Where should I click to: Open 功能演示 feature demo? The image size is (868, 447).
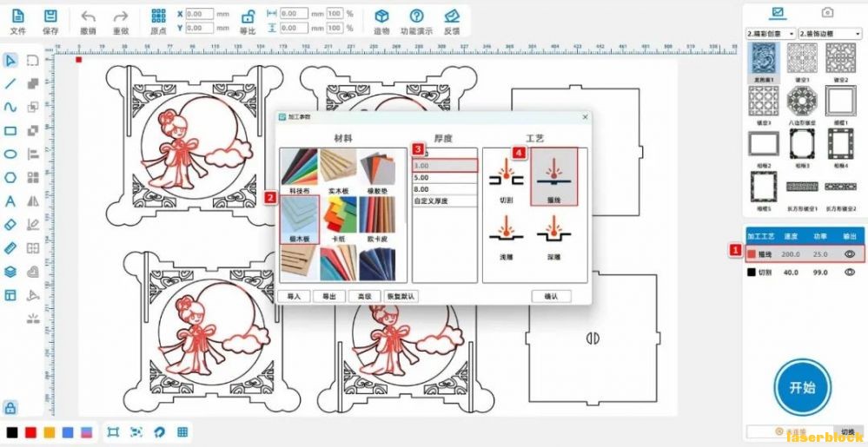pos(416,16)
